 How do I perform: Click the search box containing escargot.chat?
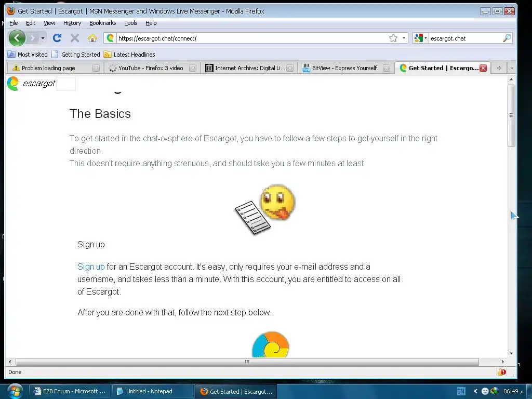(x=465, y=38)
